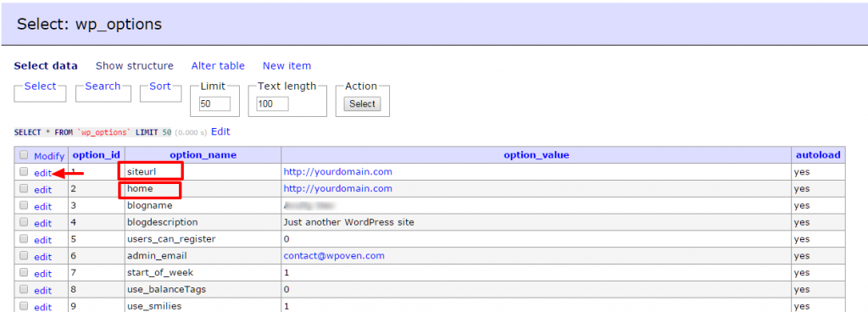This screenshot has height=312, width=868.
Task: Click the Action Select button
Action: [363, 104]
